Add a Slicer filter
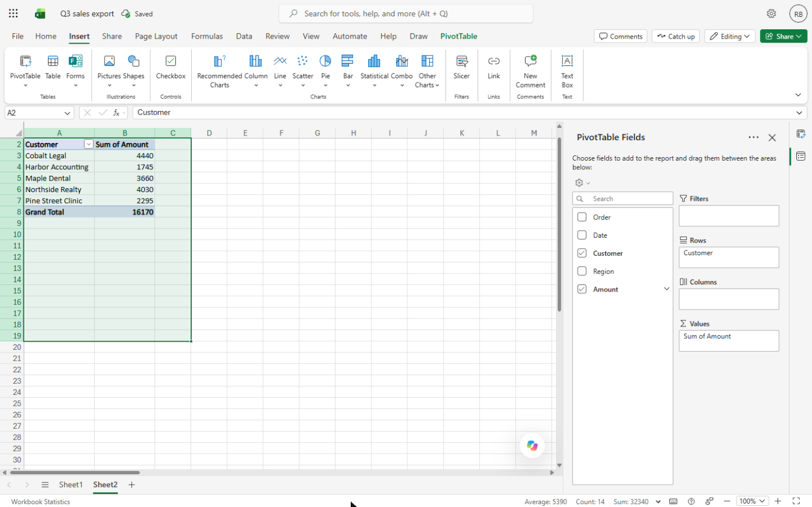Screen dimensions: 812x507 click(461, 67)
